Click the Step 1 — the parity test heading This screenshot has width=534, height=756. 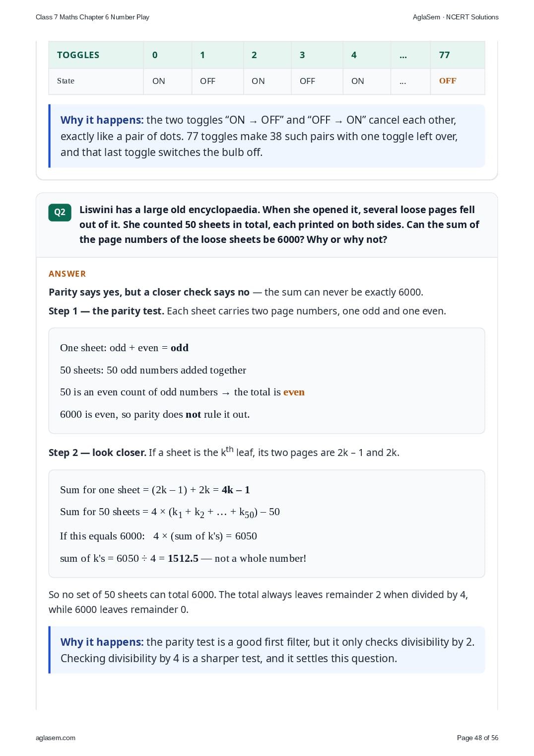(x=106, y=311)
